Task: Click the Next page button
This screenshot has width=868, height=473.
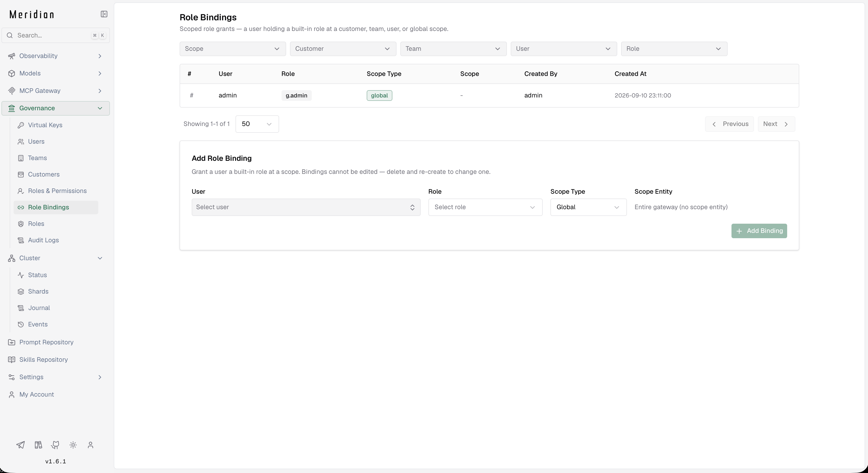Action: (x=776, y=124)
